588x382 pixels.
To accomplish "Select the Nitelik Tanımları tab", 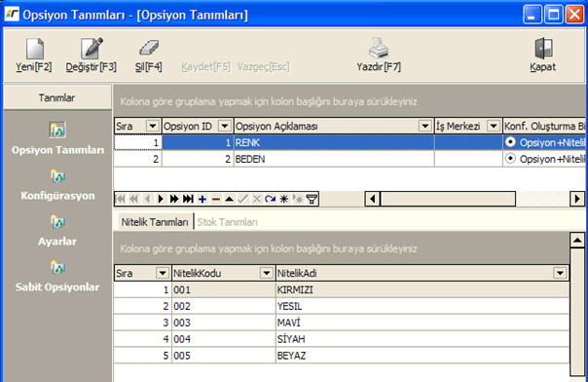I will coord(155,222).
